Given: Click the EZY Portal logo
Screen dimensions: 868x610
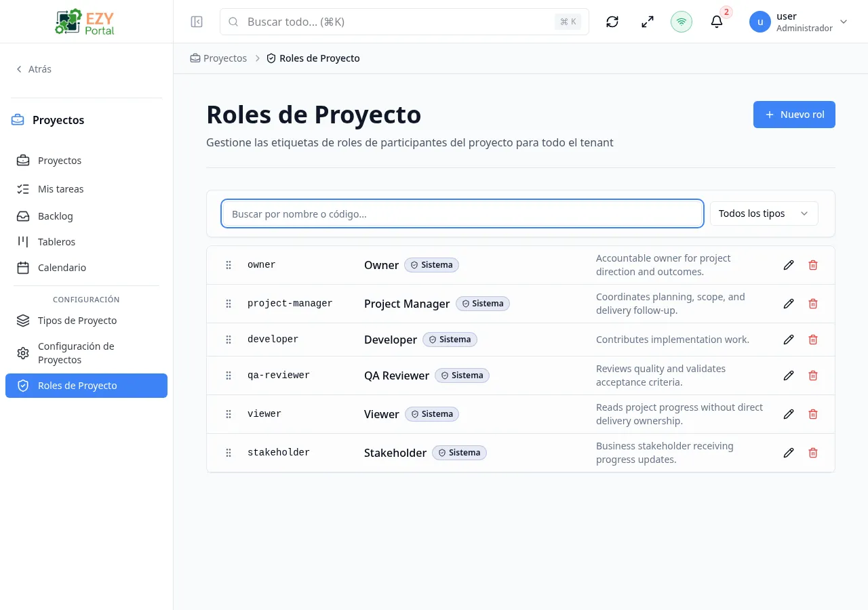Looking at the screenshot, I should 85,22.
